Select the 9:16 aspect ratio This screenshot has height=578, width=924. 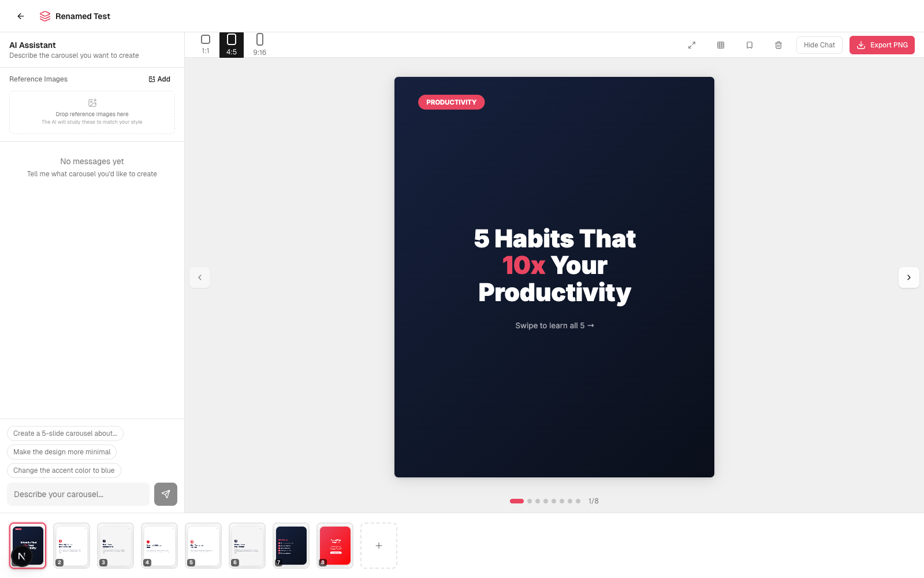tap(260, 45)
